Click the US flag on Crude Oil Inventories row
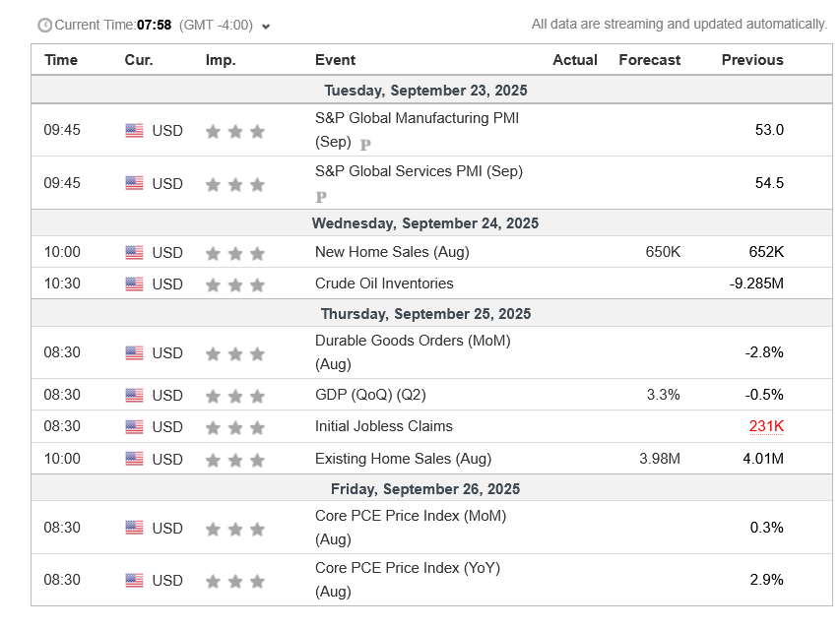 tap(134, 283)
